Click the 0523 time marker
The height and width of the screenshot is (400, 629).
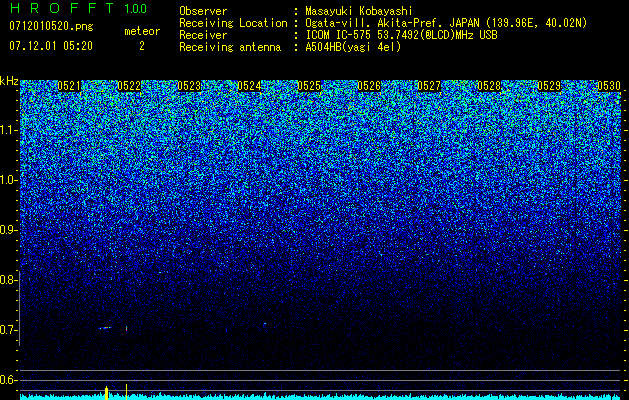click(x=189, y=86)
